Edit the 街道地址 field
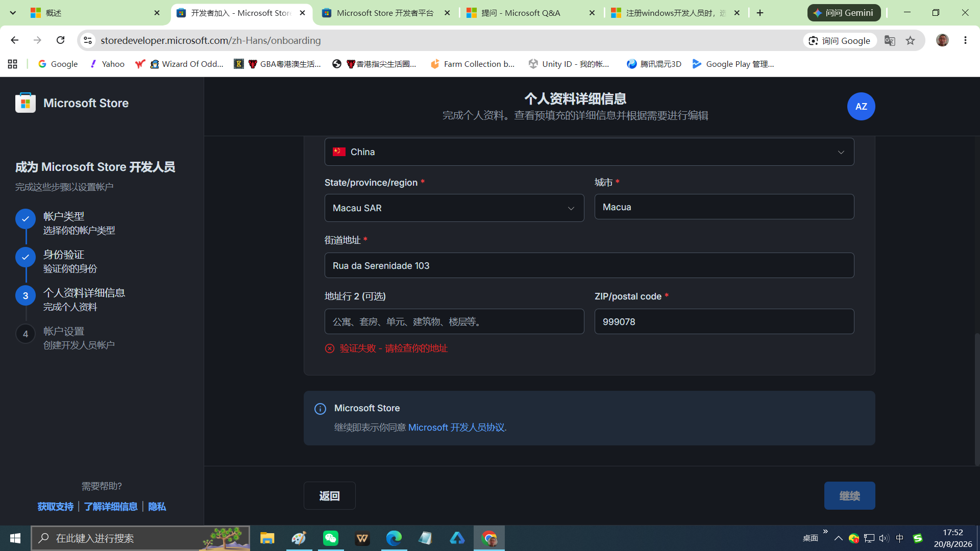Viewport: 980px width, 551px height. 589,266
